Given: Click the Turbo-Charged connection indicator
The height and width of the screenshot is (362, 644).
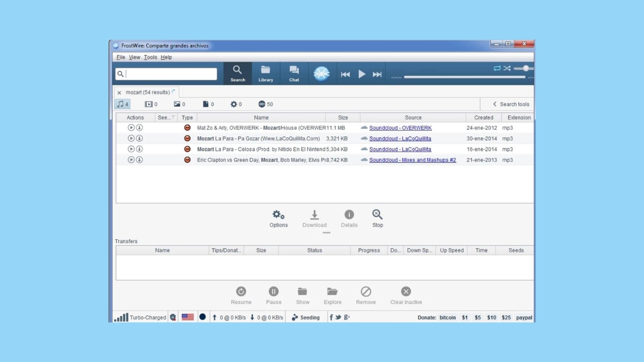Looking at the screenshot, I should (x=140, y=317).
